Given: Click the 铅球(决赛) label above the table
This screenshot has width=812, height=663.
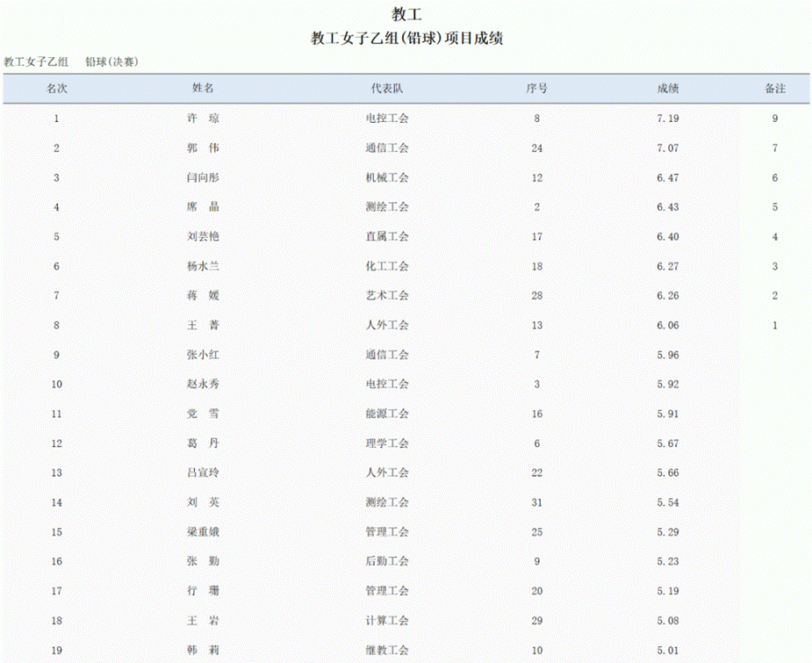Looking at the screenshot, I should click(111, 61).
